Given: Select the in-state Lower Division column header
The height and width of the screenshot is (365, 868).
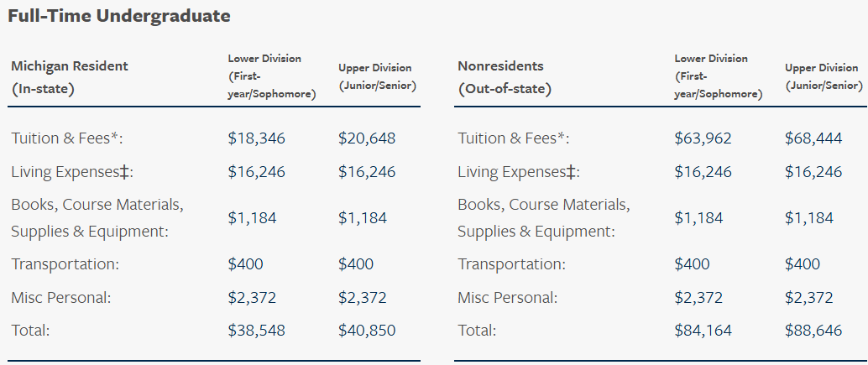Looking at the screenshot, I should point(272,76).
